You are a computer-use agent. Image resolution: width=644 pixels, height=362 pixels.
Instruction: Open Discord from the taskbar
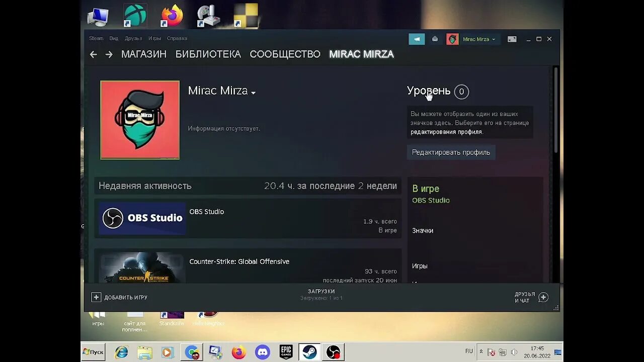[x=262, y=352]
